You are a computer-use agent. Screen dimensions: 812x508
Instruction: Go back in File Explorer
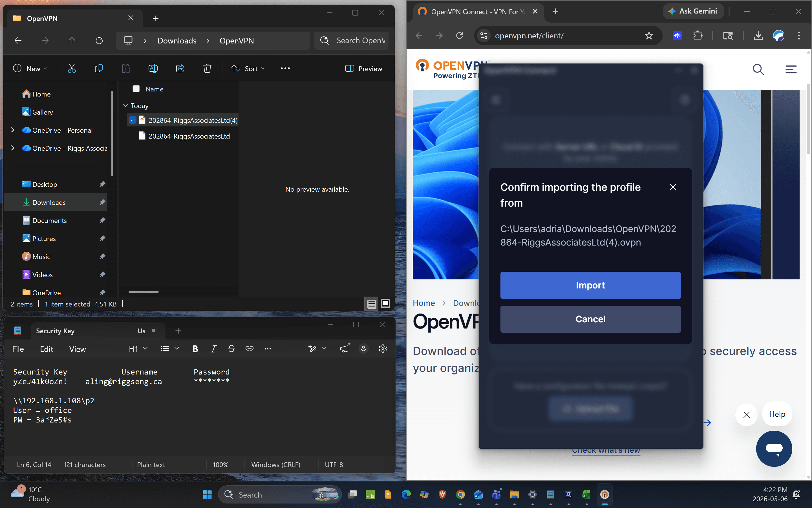pos(18,41)
